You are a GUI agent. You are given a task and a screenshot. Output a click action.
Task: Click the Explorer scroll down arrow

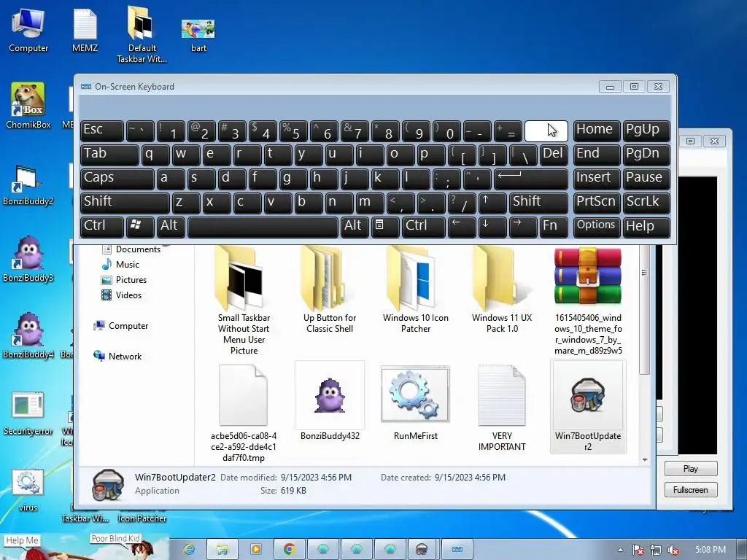[645, 459]
